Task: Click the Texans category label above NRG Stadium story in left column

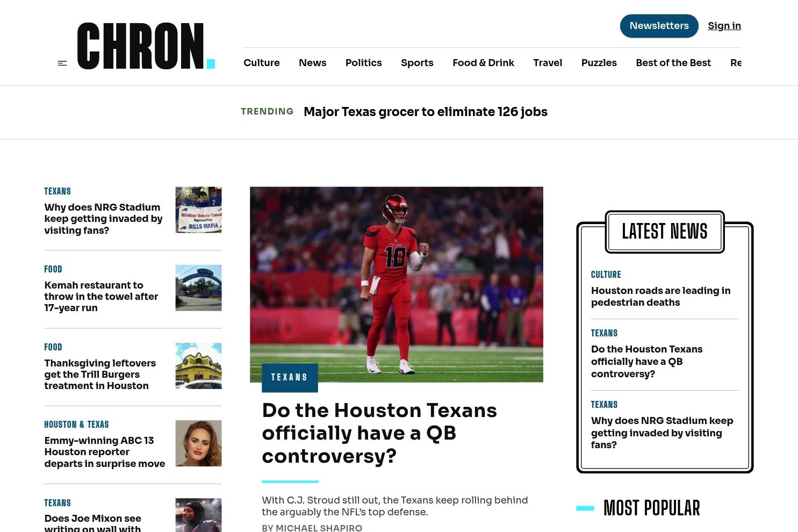Action: (x=57, y=191)
